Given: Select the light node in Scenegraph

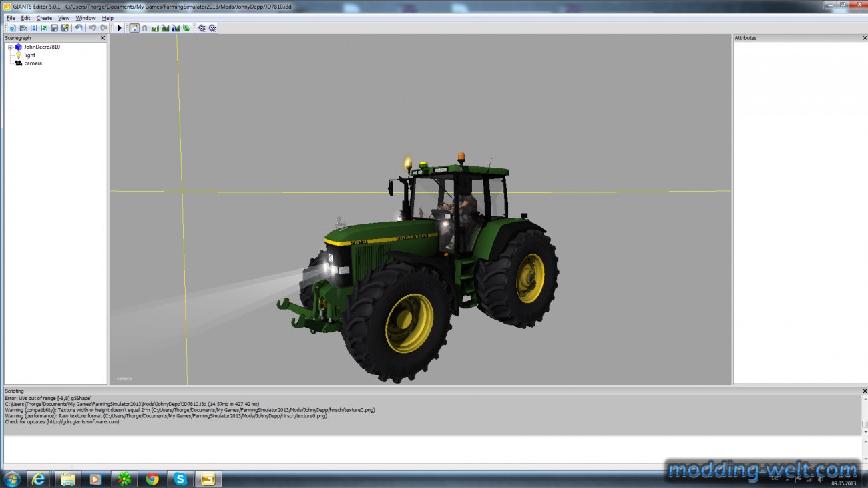Looking at the screenshot, I should [x=30, y=55].
